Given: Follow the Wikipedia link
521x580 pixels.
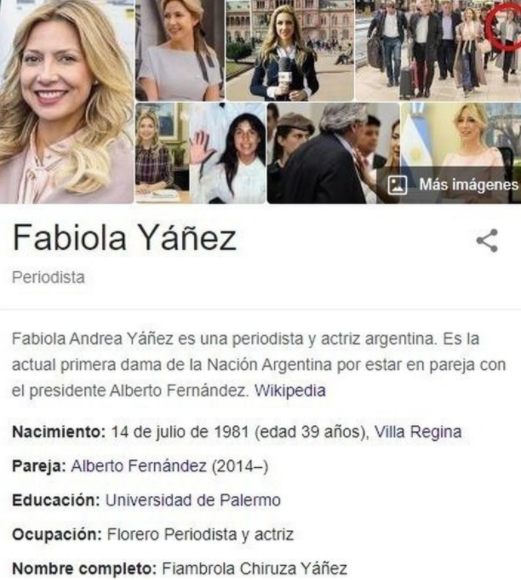Looking at the screenshot, I should [x=290, y=391].
